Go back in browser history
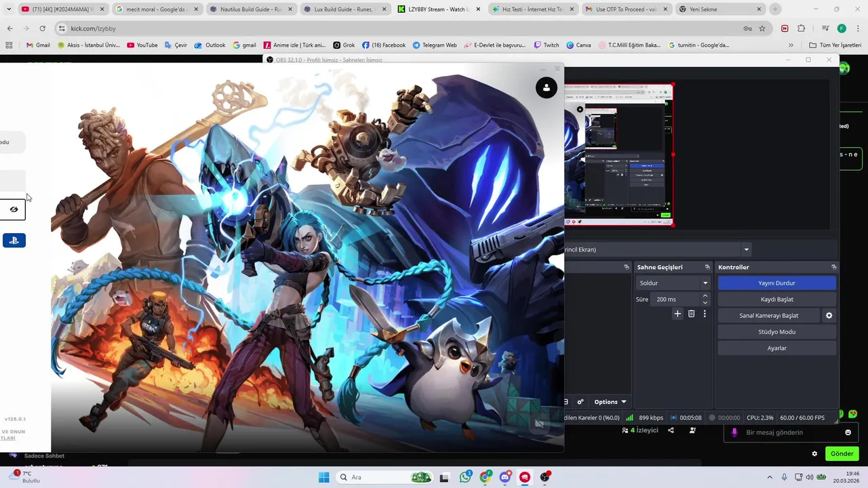This screenshot has height=488, width=868. (x=9, y=28)
